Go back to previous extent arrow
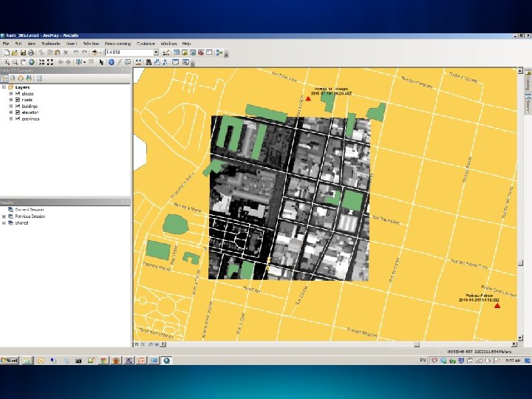 tap(61, 62)
